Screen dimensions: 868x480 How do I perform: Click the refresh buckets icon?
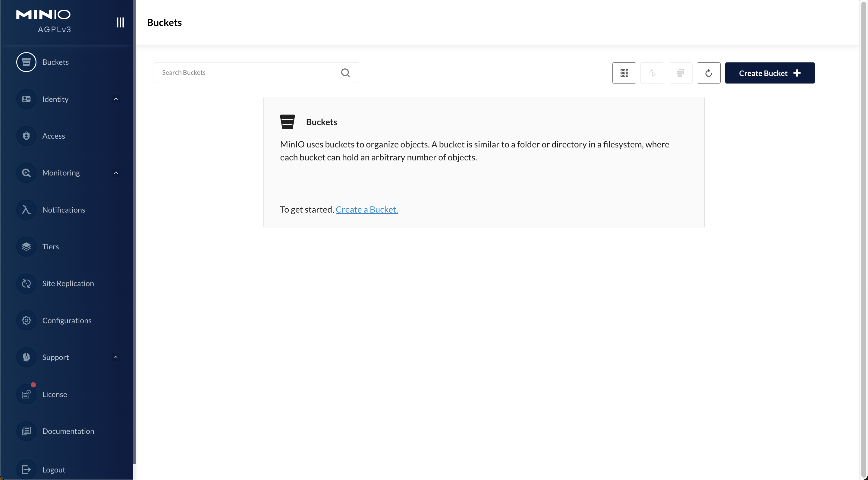pyautogui.click(x=708, y=73)
